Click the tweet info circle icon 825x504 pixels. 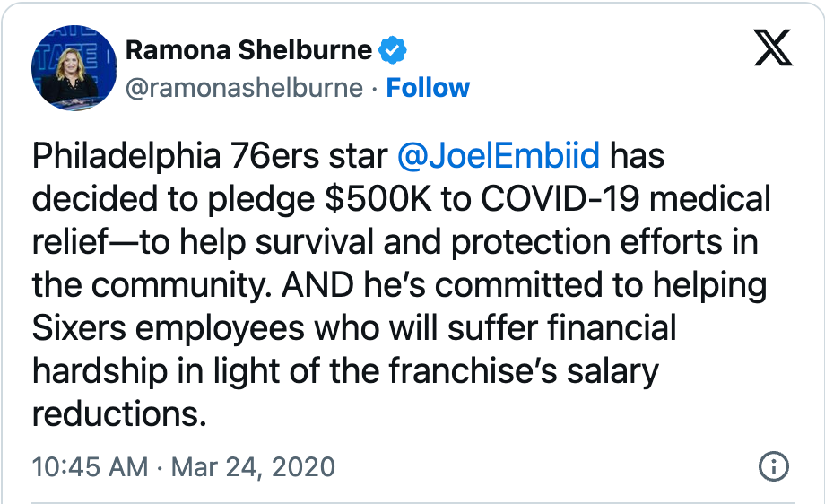point(773,466)
